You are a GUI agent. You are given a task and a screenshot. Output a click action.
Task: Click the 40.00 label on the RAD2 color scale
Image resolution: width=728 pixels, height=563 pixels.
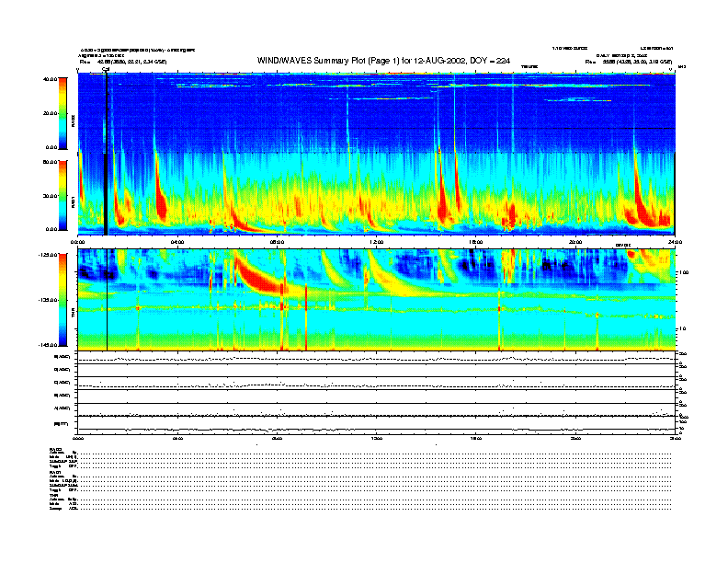(x=50, y=79)
